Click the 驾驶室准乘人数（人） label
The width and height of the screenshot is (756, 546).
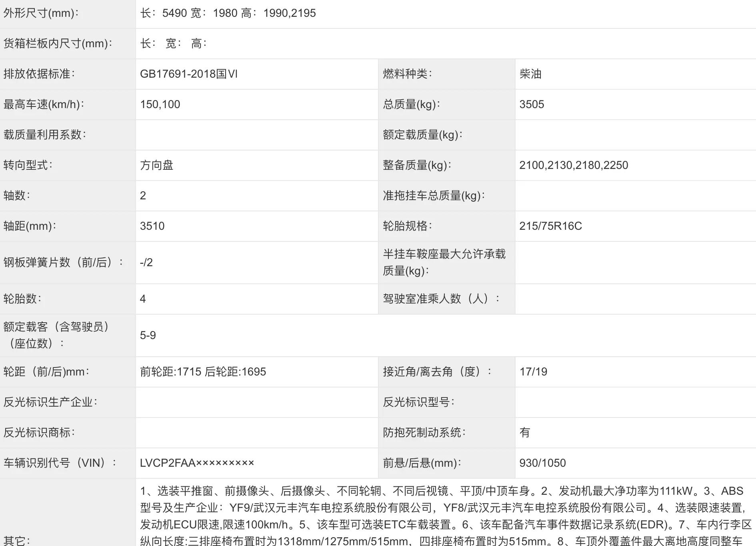click(442, 299)
